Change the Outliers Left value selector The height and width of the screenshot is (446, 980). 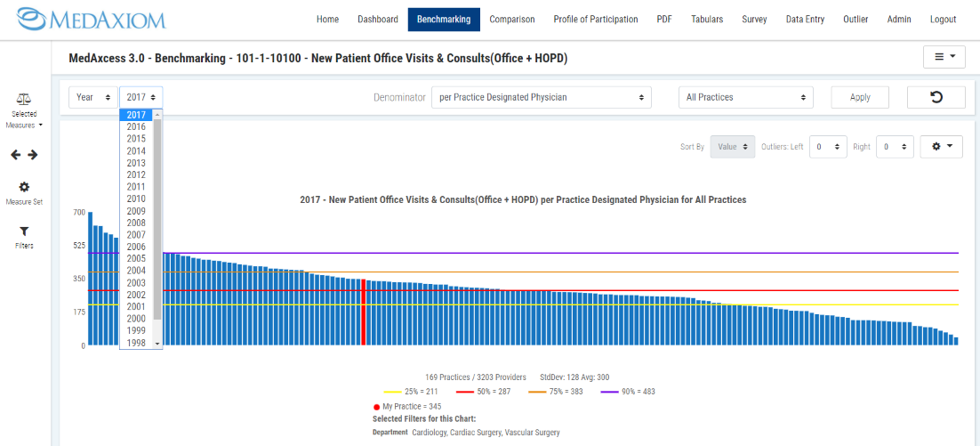[x=827, y=147]
